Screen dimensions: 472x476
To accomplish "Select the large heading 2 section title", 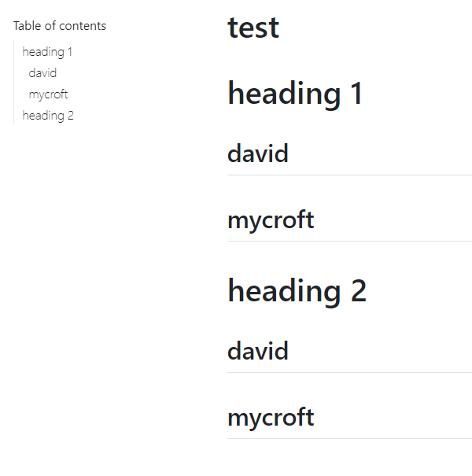I will coord(297,291).
